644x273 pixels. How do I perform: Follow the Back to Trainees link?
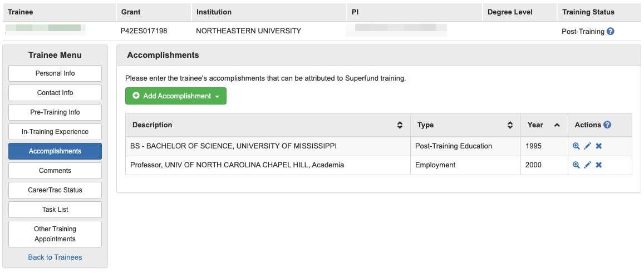click(x=55, y=257)
